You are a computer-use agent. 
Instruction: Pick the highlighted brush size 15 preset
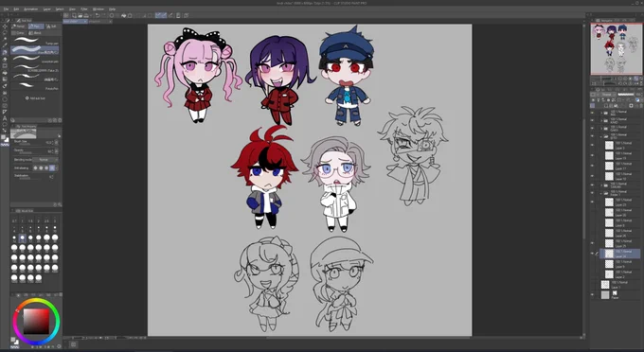click(22, 238)
